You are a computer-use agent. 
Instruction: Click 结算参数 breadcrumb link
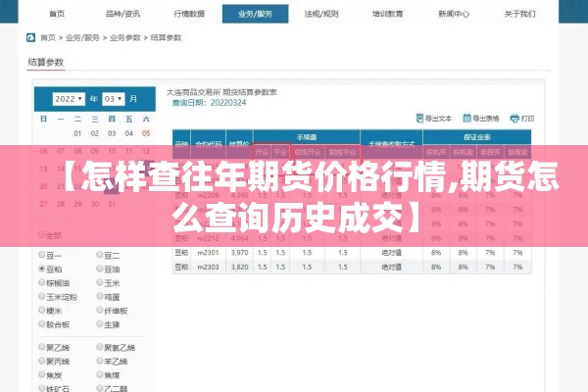(x=167, y=37)
